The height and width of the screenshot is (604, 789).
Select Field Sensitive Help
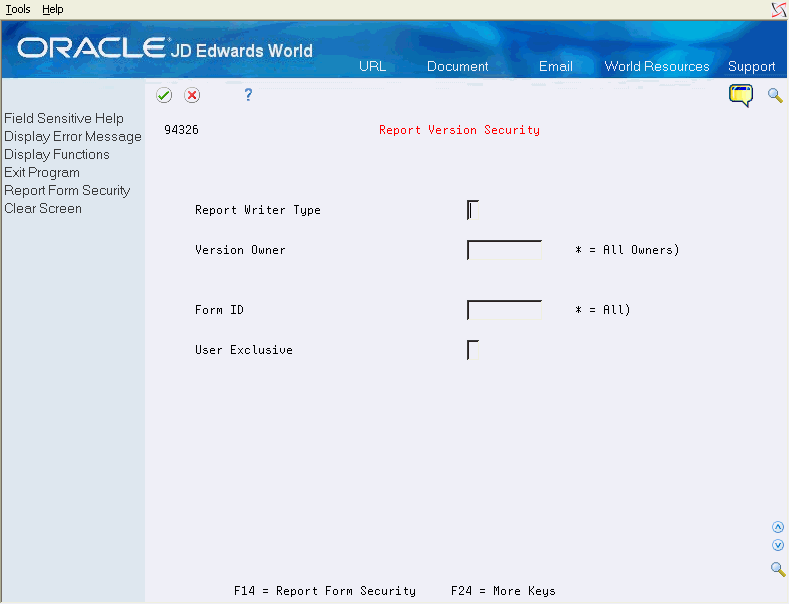tap(64, 118)
